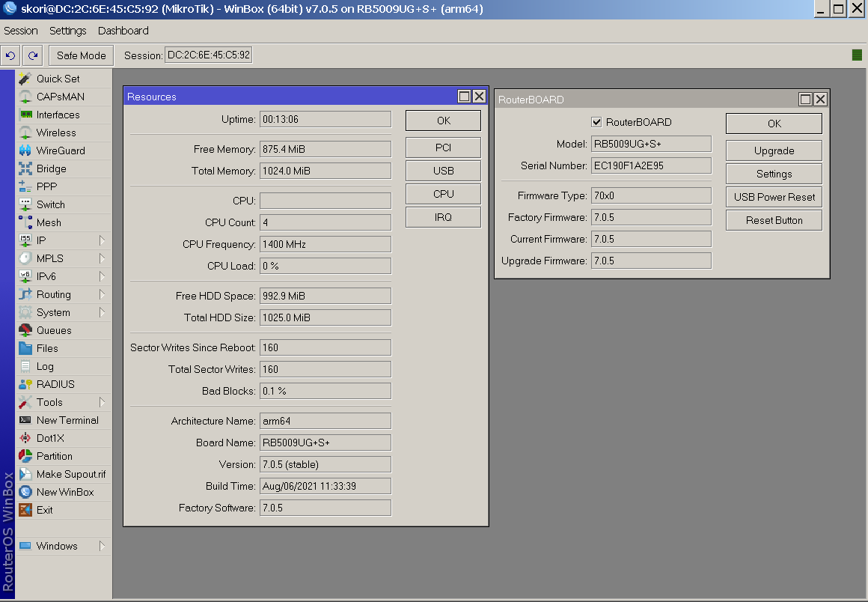Open the RADIUS settings icon
Image resolution: width=868 pixels, height=602 pixels.
coord(25,384)
